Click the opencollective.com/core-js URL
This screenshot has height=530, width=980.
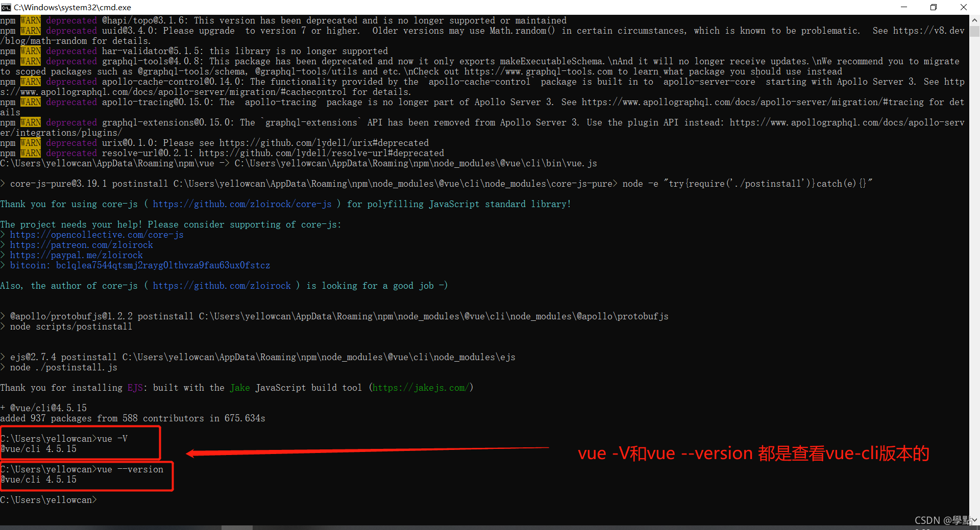pyautogui.click(x=96, y=235)
